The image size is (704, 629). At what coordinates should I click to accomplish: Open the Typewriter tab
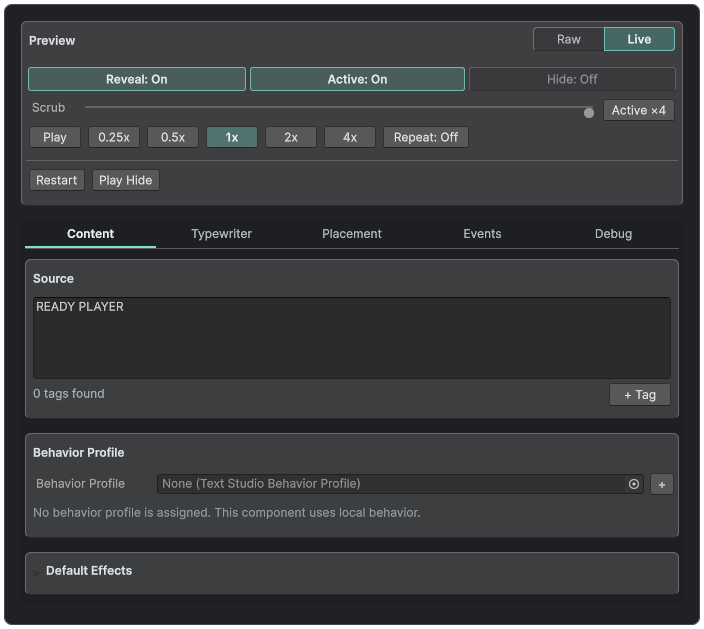[x=221, y=234]
